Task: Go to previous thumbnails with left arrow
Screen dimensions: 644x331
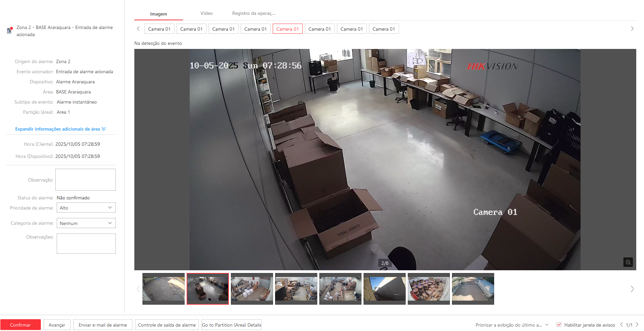Action: 138,289
